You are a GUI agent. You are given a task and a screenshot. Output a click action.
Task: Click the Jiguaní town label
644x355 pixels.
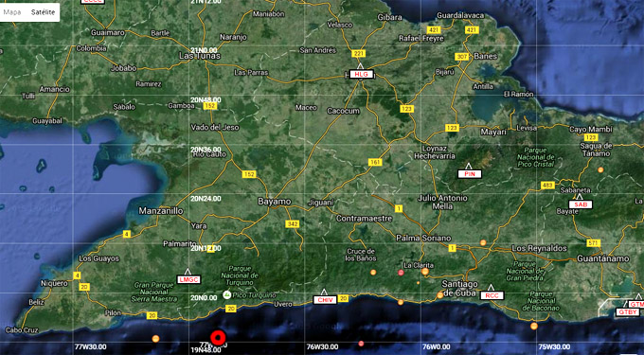pyautogui.click(x=321, y=203)
